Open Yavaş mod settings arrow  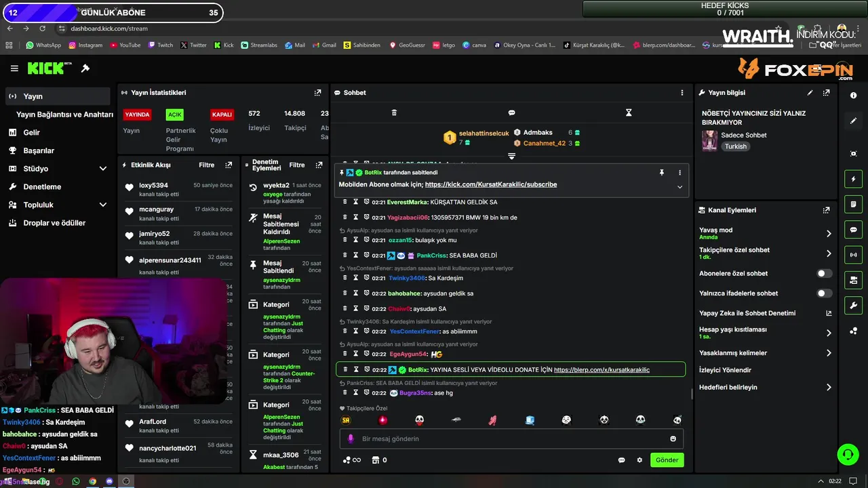coord(829,233)
